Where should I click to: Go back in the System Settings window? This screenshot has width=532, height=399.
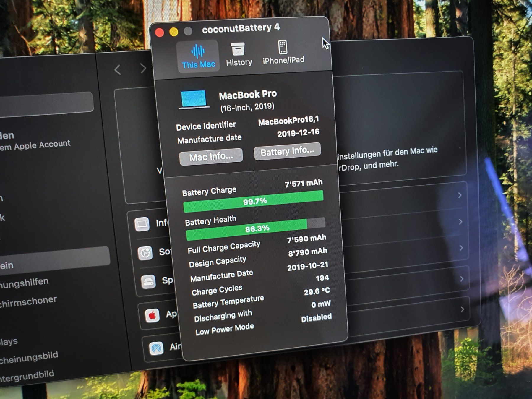point(118,70)
